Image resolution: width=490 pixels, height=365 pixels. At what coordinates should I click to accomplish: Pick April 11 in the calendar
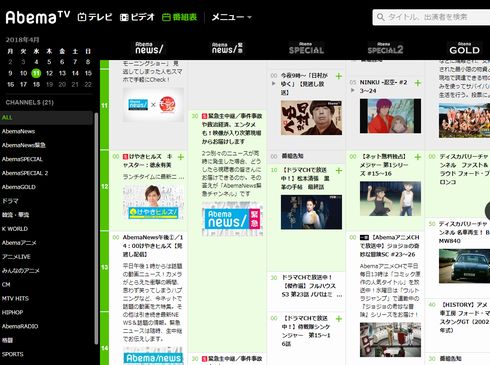pos(36,73)
